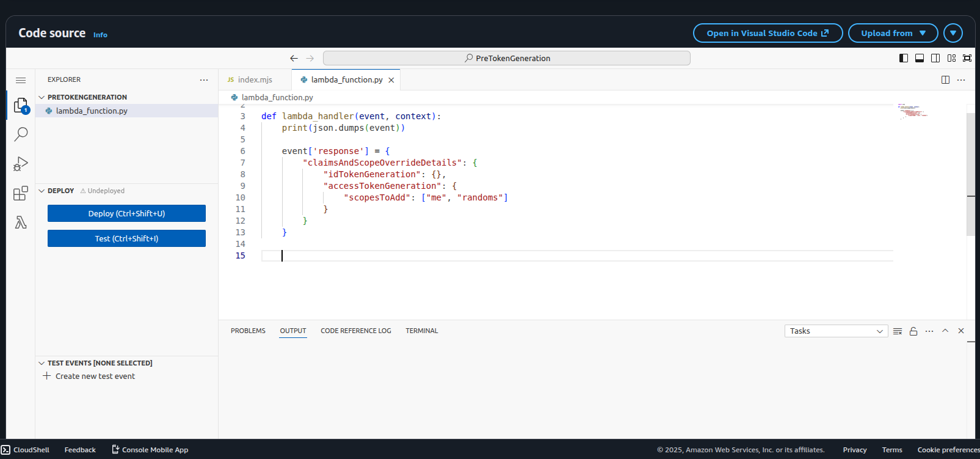Click the split editor right icon

945,80
